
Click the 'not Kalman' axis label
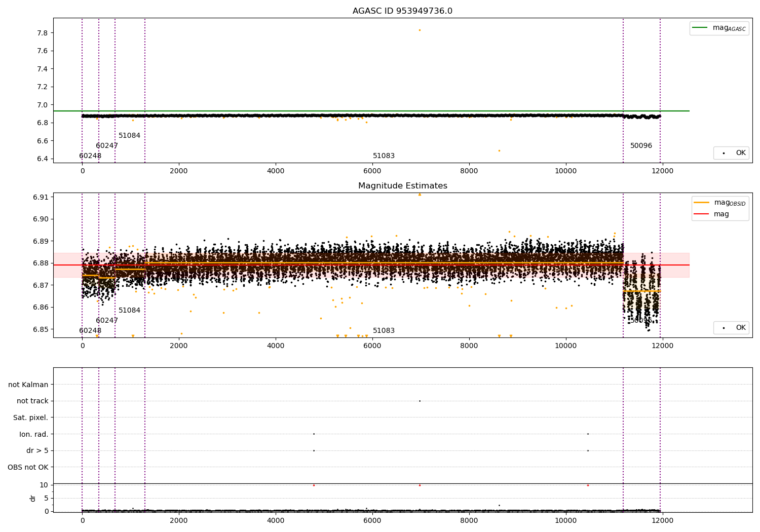(x=28, y=385)
